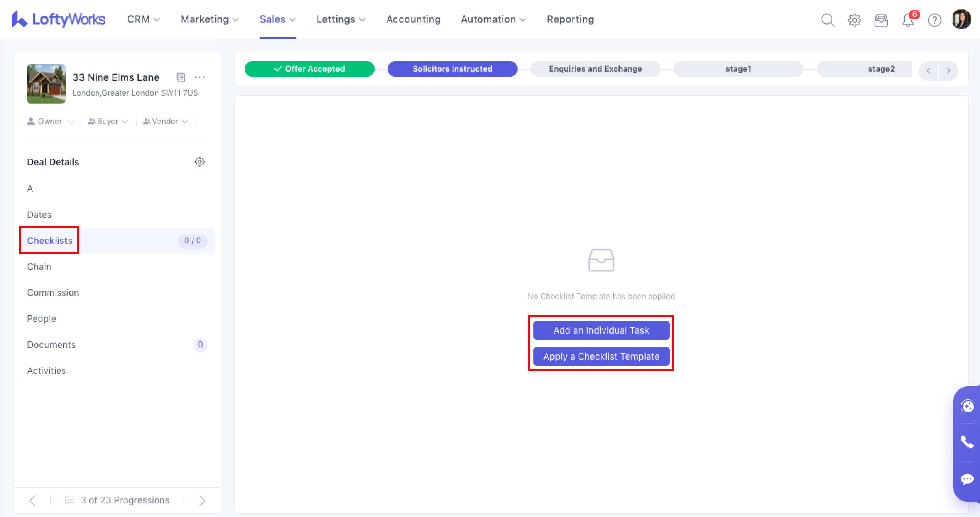980x517 pixels.
Task: Expand the Owner dropdown
Action: 51,121
